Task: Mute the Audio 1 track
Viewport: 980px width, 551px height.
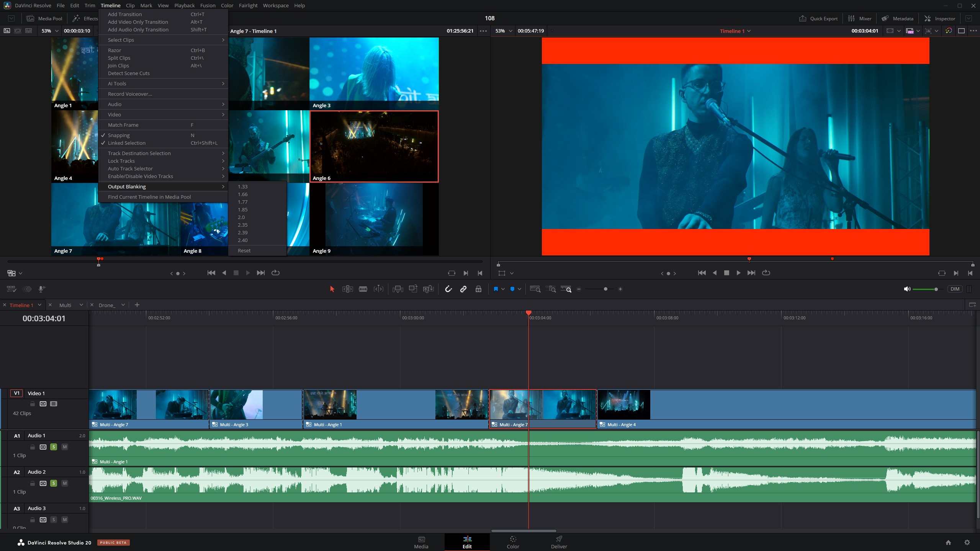Action: 65,447
